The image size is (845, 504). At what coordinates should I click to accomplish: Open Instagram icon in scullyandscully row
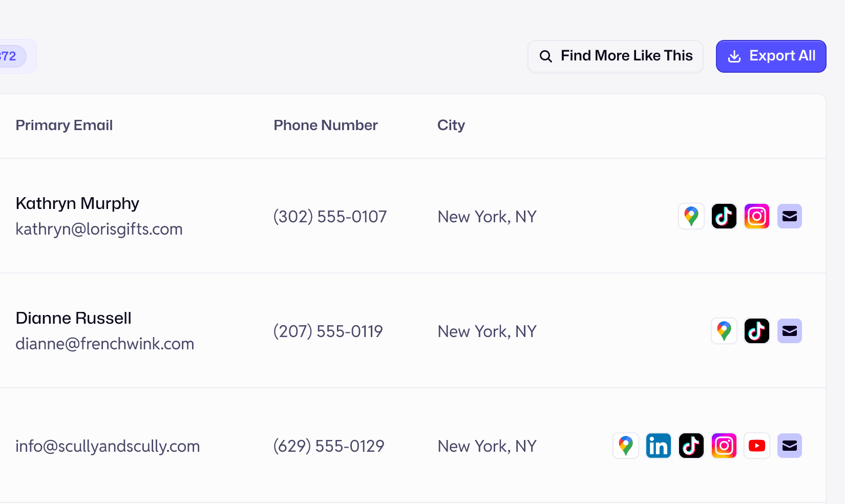[x=724, y=446]
